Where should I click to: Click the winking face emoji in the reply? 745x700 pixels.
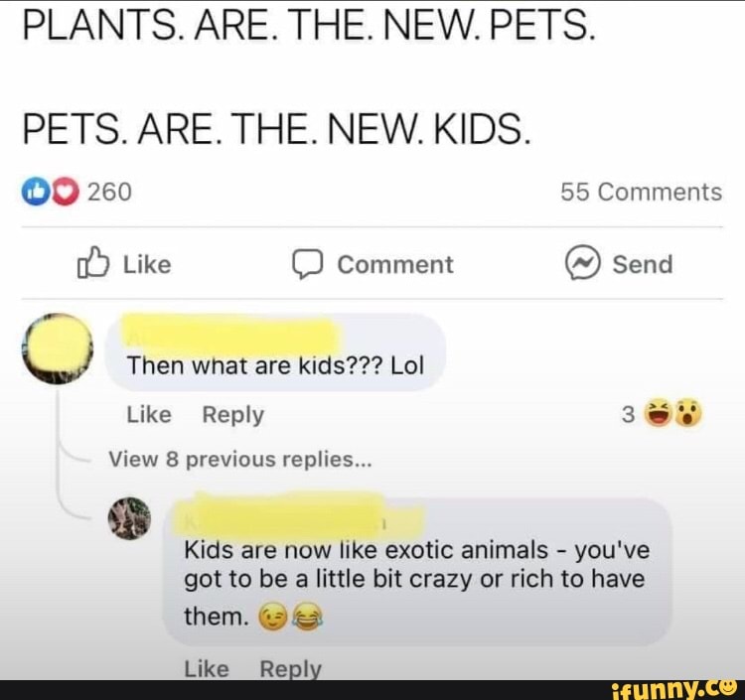[x=272, y=617]
